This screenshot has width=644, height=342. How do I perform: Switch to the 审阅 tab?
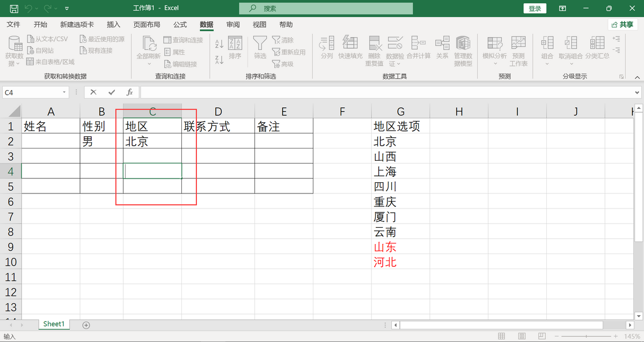coord(233,25)
